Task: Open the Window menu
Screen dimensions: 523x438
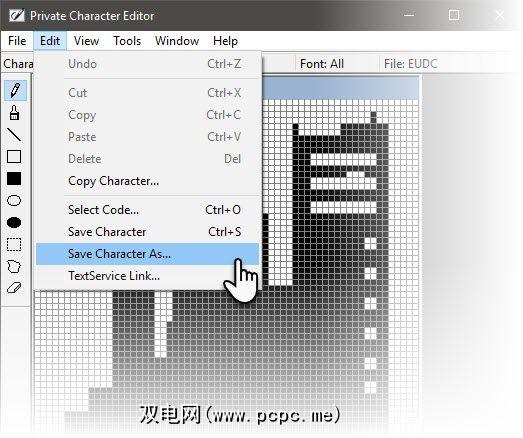Action: click(177, 41)
